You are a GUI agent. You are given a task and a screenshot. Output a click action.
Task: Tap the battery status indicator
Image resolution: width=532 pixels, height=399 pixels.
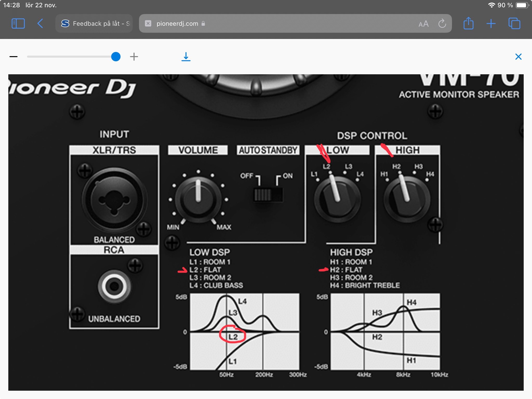pos(522,5)
